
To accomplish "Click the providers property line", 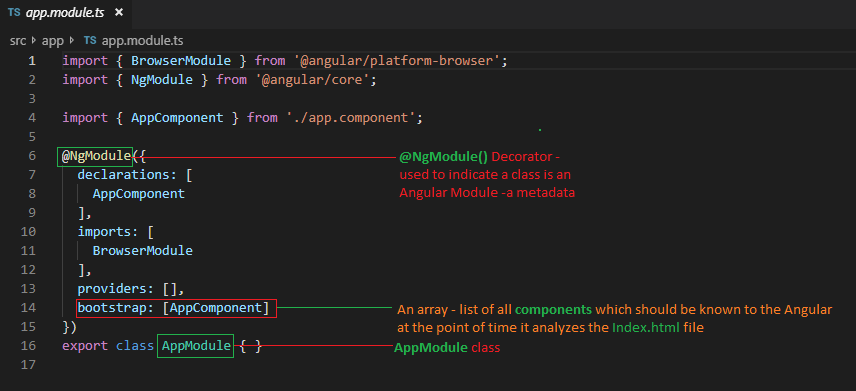I will pyautogui.click(x=131, y=288).
